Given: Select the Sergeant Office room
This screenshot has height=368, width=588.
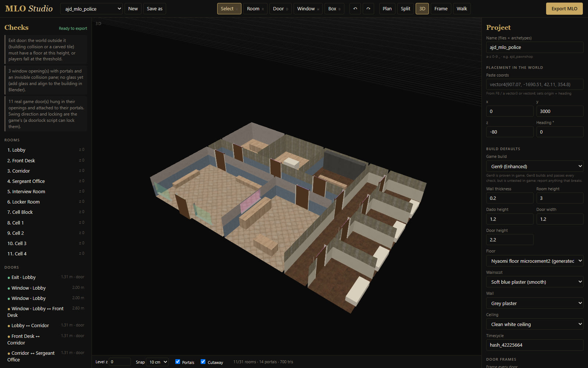Looking at the screenshot, I should [x=46, y=181].
